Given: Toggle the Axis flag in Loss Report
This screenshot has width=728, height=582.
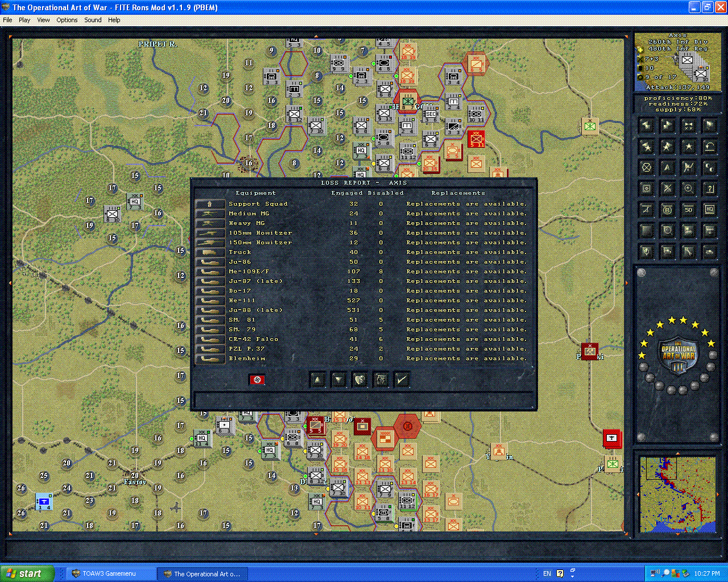Looking at the screenshot, I should pos(257,380).
